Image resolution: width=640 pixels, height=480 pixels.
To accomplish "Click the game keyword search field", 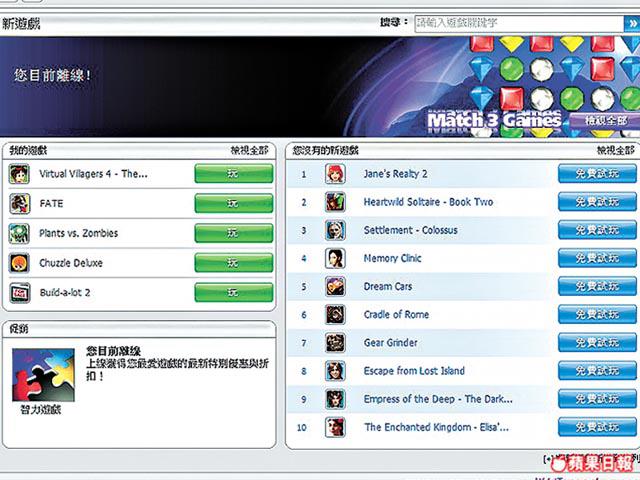I will (519, 23).
